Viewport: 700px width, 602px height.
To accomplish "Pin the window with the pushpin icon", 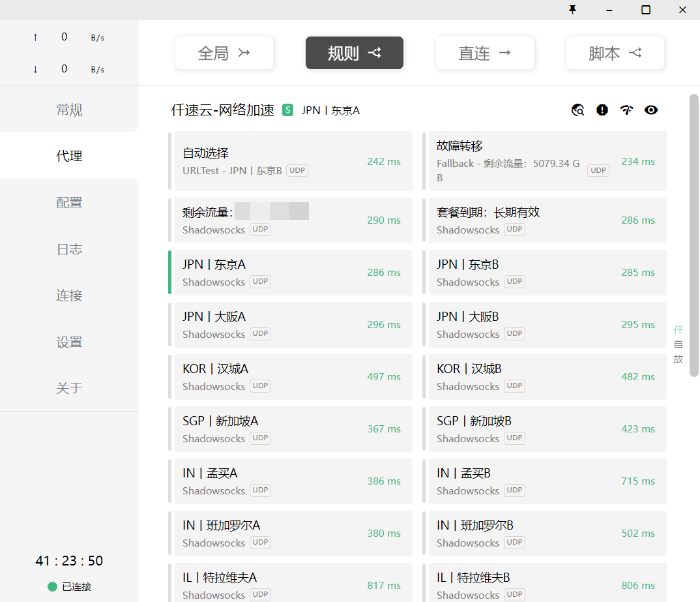I will 573,10.
